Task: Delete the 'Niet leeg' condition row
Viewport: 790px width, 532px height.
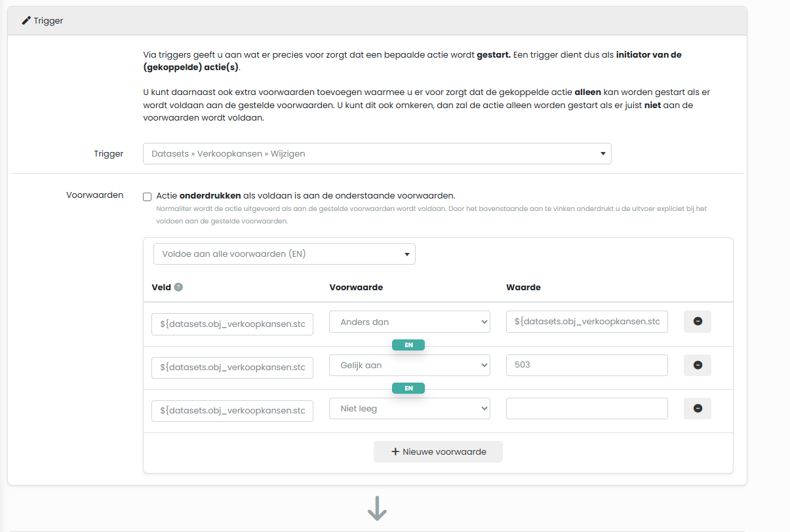Action: pyautogui.click(x=697, y=408)
